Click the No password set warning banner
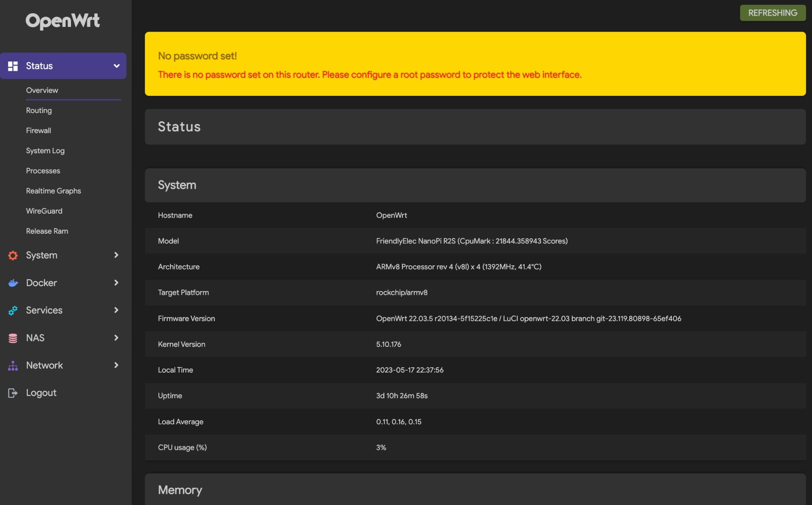 click(475, 64)
